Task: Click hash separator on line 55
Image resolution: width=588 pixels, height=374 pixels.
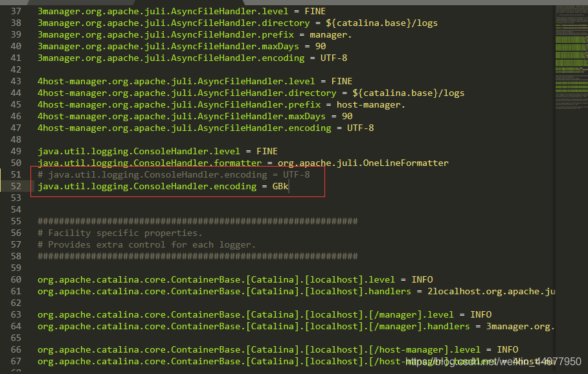Action: 198,221
